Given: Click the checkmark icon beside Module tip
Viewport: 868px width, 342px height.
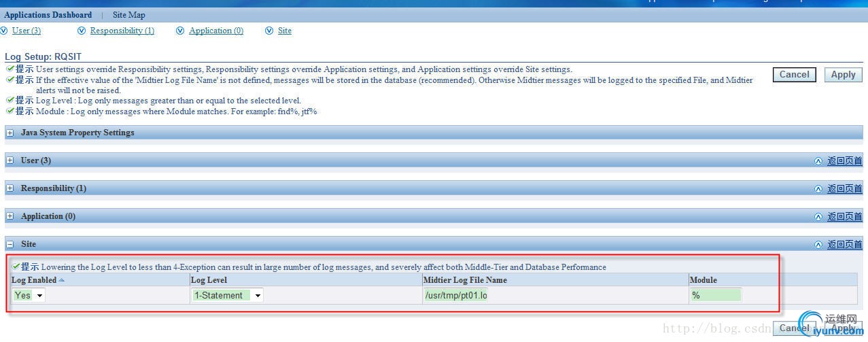Looking at the screenshot, I should [10, 111].
